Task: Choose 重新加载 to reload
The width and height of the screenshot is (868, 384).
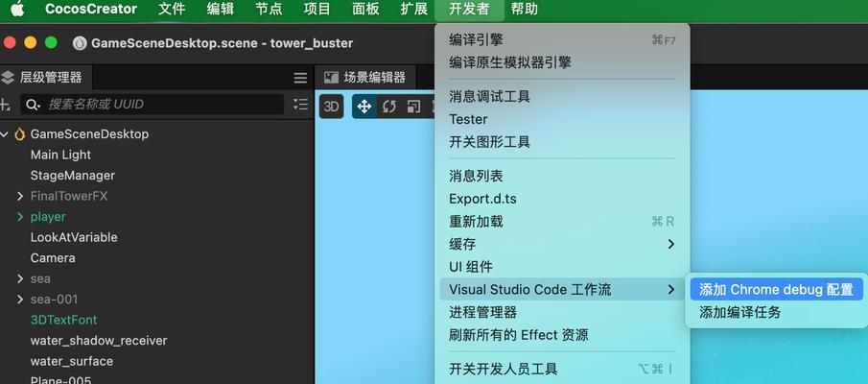Action: click(x=562, y=221)
